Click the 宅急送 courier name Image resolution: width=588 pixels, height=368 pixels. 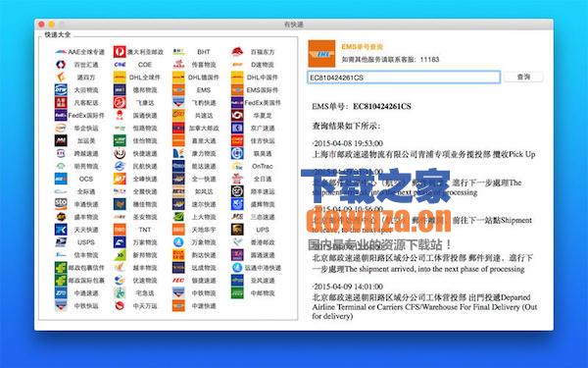tap(145, 292)
